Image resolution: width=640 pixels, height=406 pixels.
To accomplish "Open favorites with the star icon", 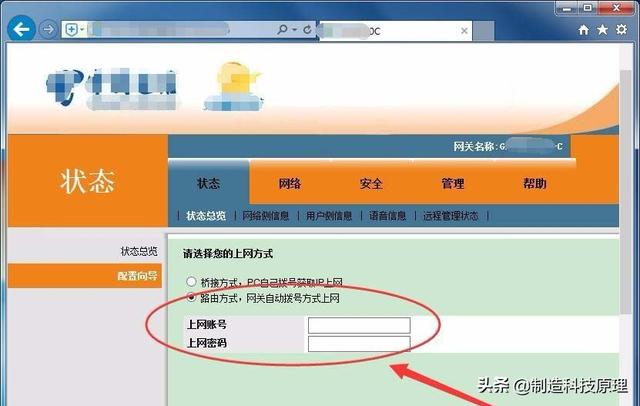I will coord(602,29).
